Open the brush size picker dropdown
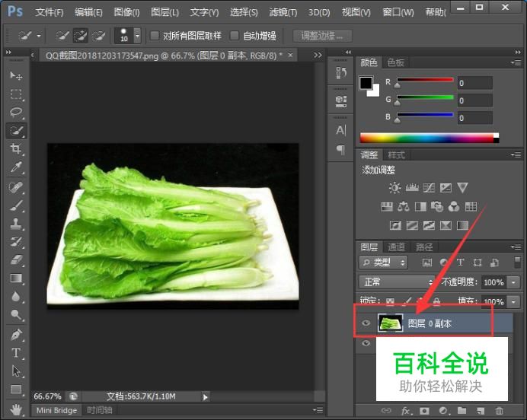Screen dimensions: 527x420 tap(137, 35)
